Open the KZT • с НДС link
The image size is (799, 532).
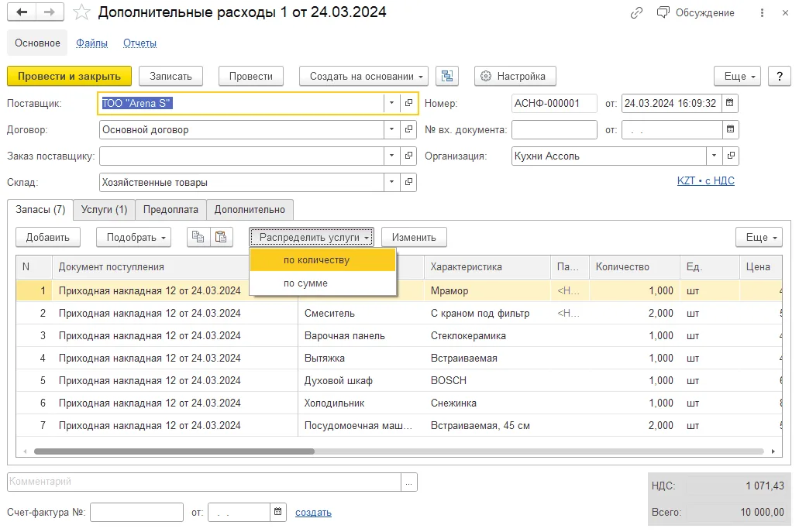click(x=706, y=180)
